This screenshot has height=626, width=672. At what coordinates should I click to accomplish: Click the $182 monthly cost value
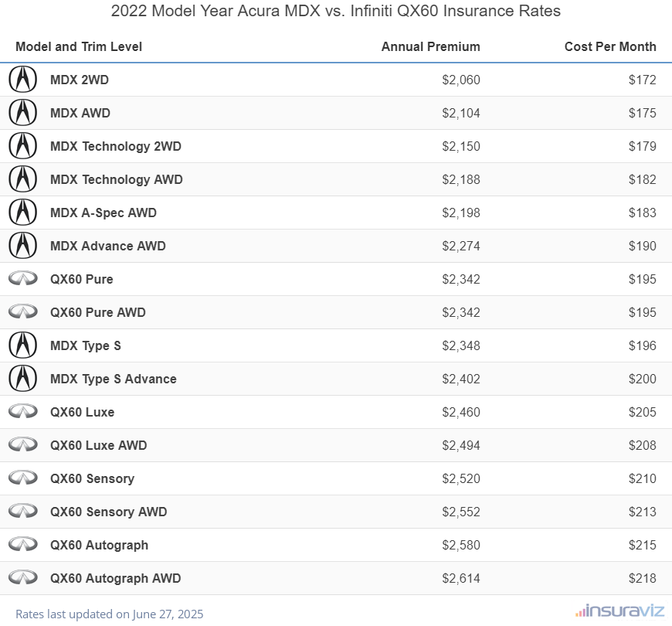tap(643, 179)
